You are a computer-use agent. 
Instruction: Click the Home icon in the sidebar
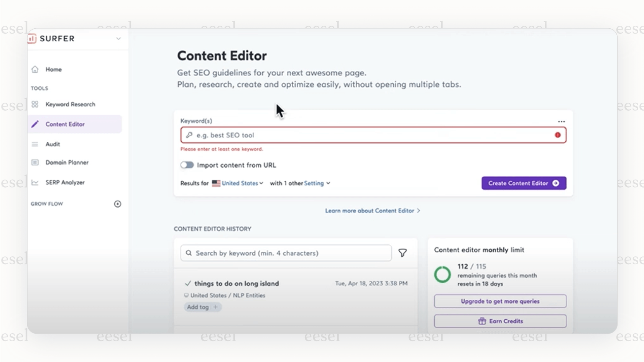[x=35, y=69]
